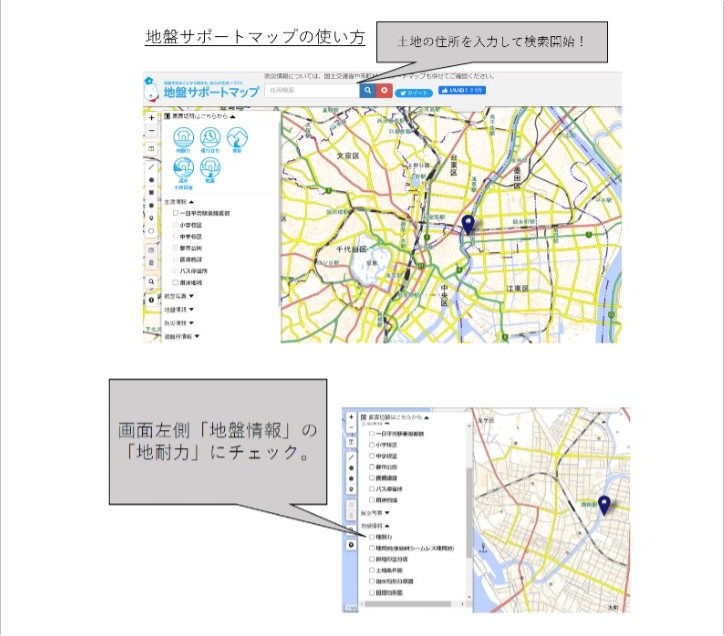724x636 pixels.
Task: Check the 旧版地形図 checkbox
Action: pyautogui.click(x=371, y=592)
